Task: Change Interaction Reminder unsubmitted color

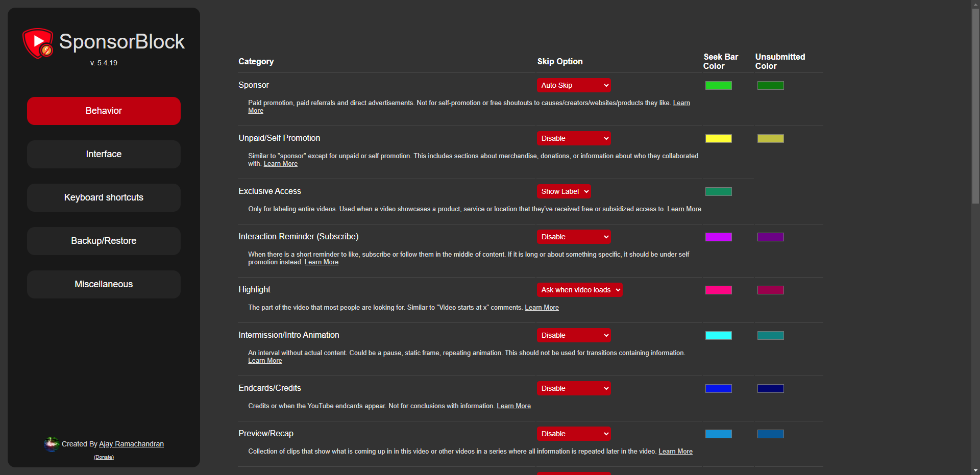Action: (x=771, y=237)
